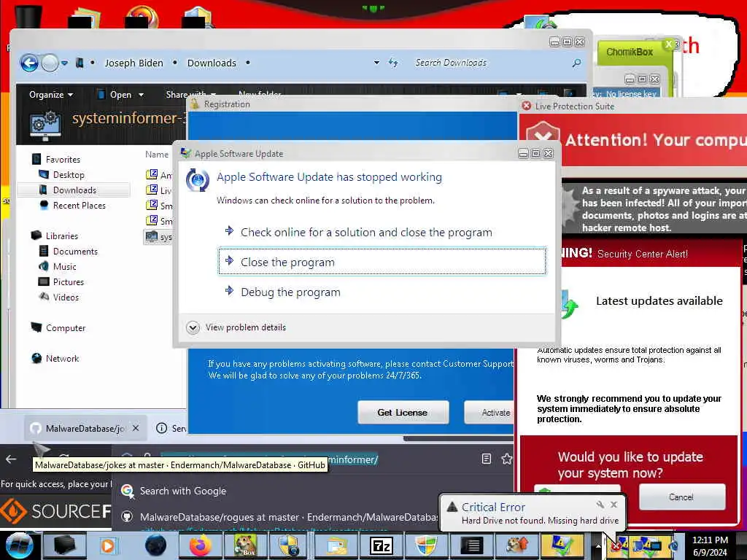This screenshot has height=560, width=747.
Task: Open the ChomikBox hamster taskbar icon
Action: pyautogui.click(x=245, y=545)
